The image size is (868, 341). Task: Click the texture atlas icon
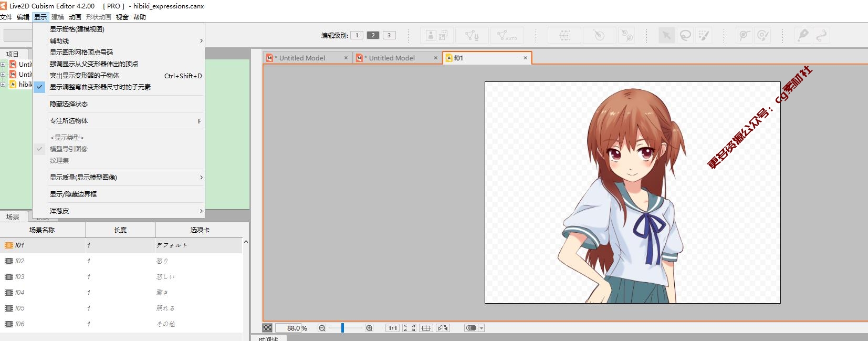pyautogui.click(x=444, y=35)
